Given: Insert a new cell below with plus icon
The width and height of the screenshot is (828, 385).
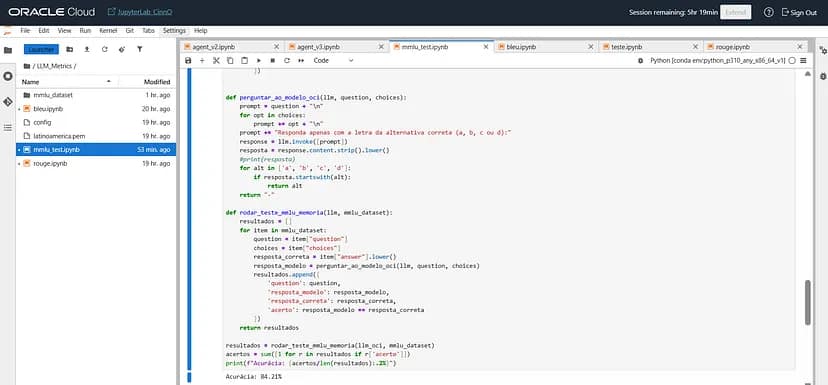Looking at the screenshot, I should [202, 61].
